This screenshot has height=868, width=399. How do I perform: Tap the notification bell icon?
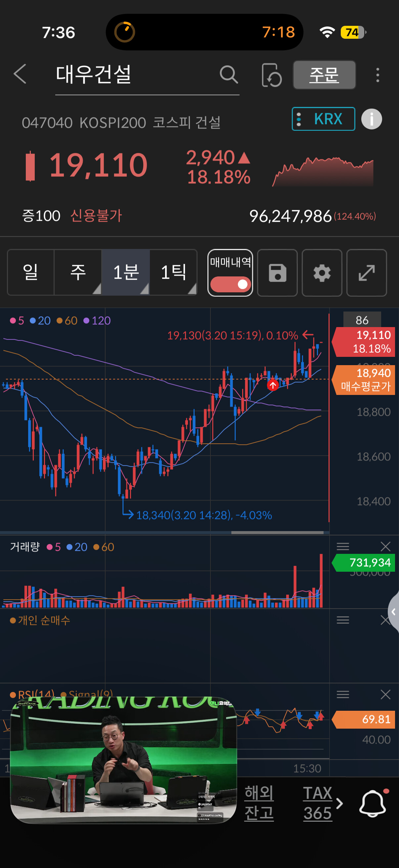click(373, 803)
